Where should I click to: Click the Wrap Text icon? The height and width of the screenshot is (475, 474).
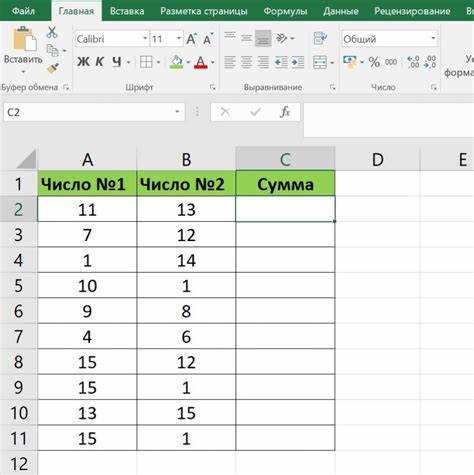point(320,38)
